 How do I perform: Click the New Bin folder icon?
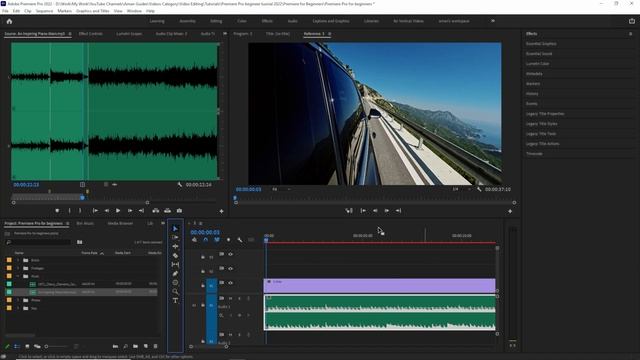click(x=136, y=347)
